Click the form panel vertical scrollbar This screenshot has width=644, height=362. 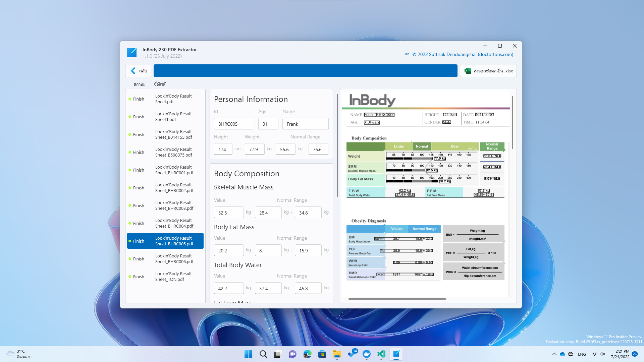point(337,145)
